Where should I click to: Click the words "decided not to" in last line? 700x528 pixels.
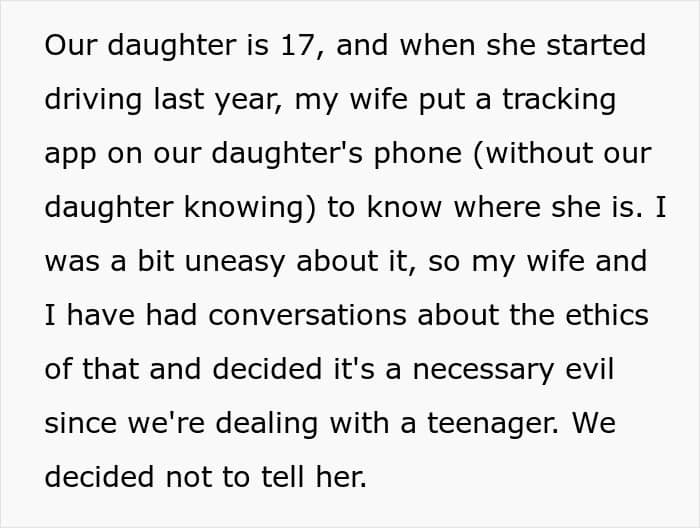(x=147, y=477)
